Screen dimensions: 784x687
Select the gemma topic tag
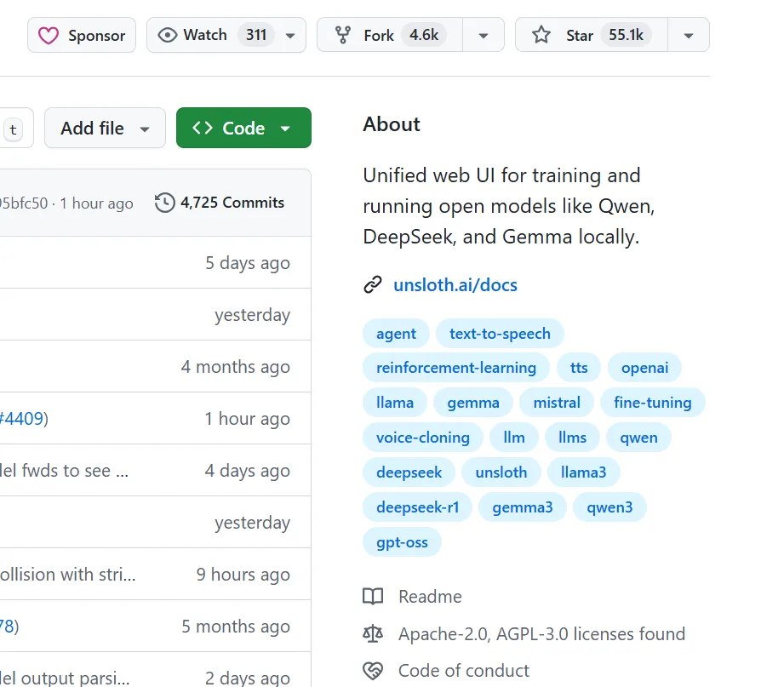coord(473,403)
